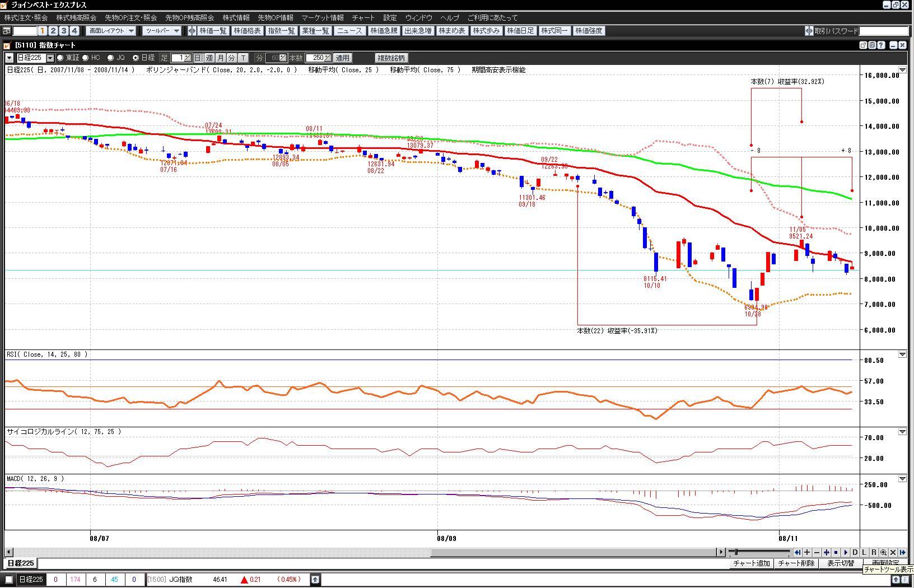Image resolution: width=914 pixels, height=588 pixels.
Task: Click the plus zoom-in chart icon
Action: click(x=806, y=552)
